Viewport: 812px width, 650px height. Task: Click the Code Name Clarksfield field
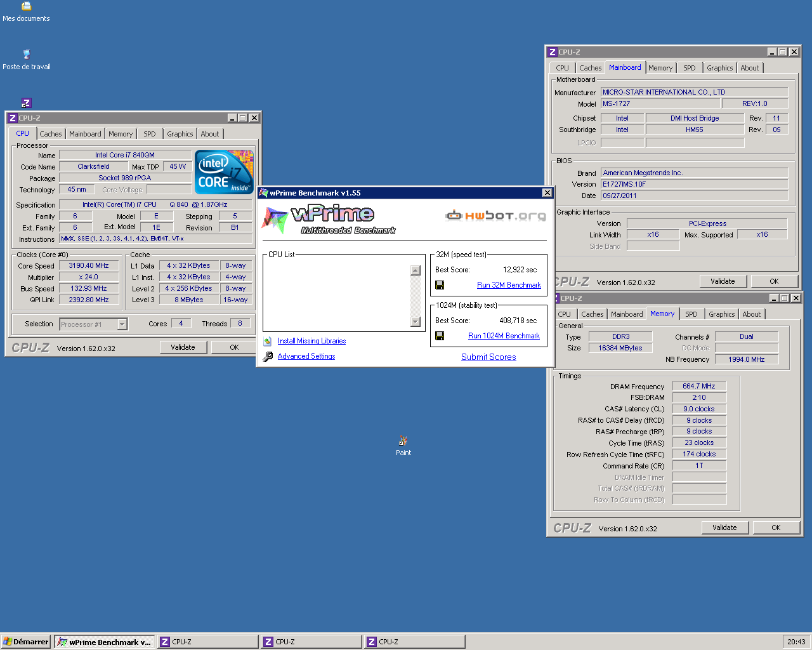pos(93,166)
